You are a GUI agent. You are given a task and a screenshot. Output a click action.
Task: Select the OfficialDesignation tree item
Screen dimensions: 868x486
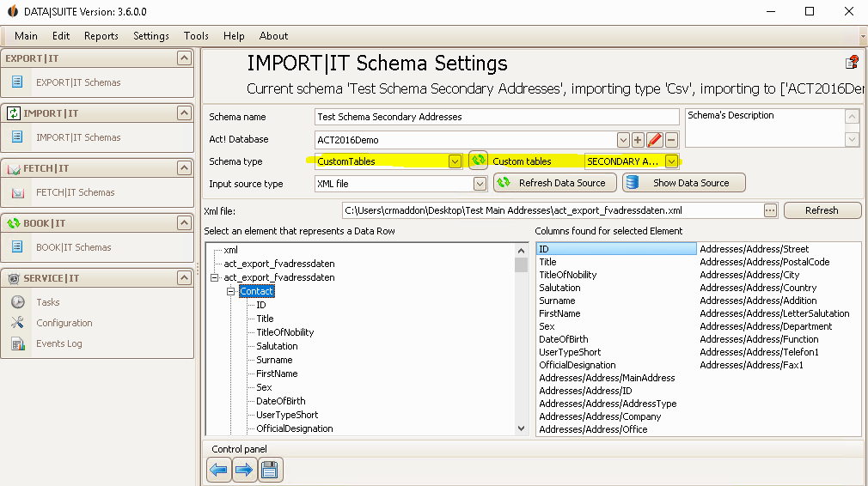point(295,428)
